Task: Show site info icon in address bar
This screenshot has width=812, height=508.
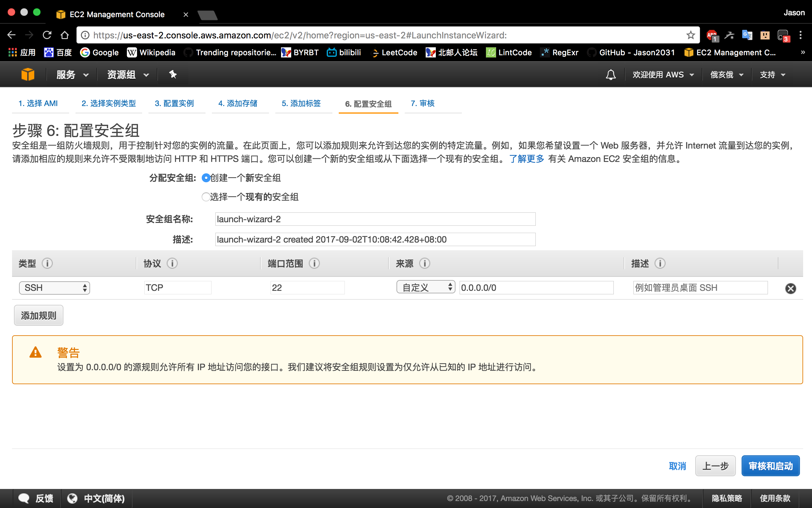Action: (x=85, y=35)
